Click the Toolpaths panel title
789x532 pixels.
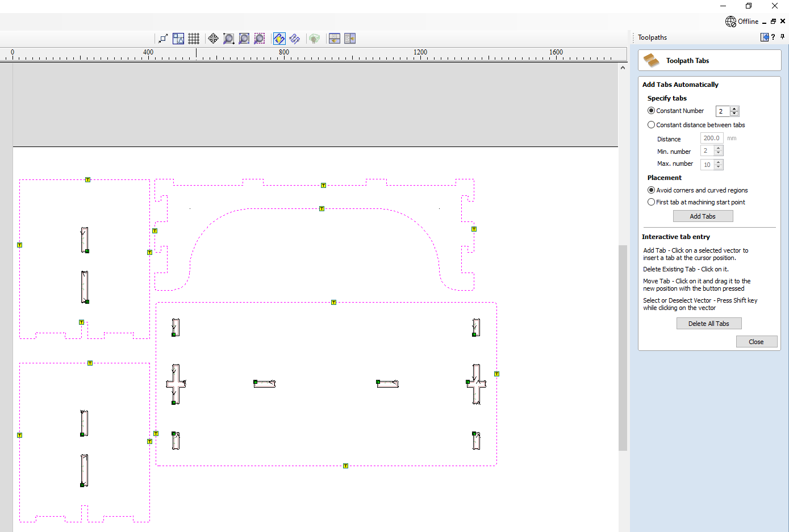pos(652,37)
